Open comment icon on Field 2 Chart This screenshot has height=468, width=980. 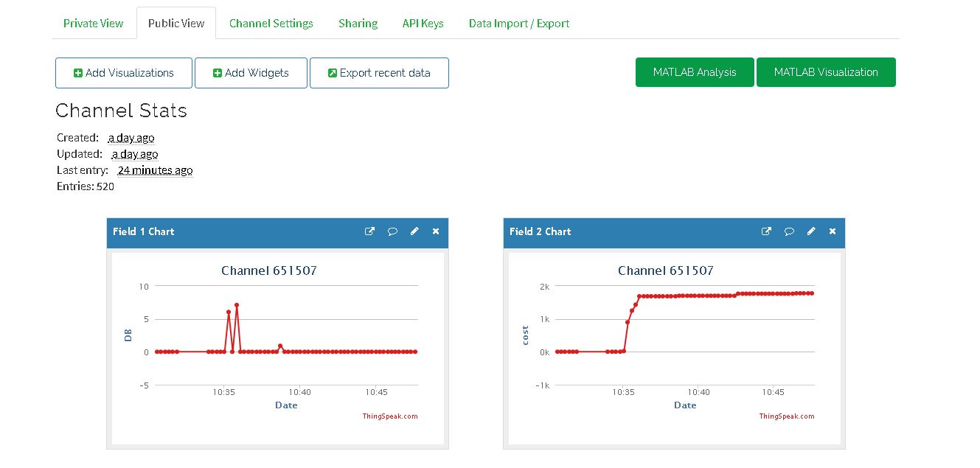click(x=789, y=231)
